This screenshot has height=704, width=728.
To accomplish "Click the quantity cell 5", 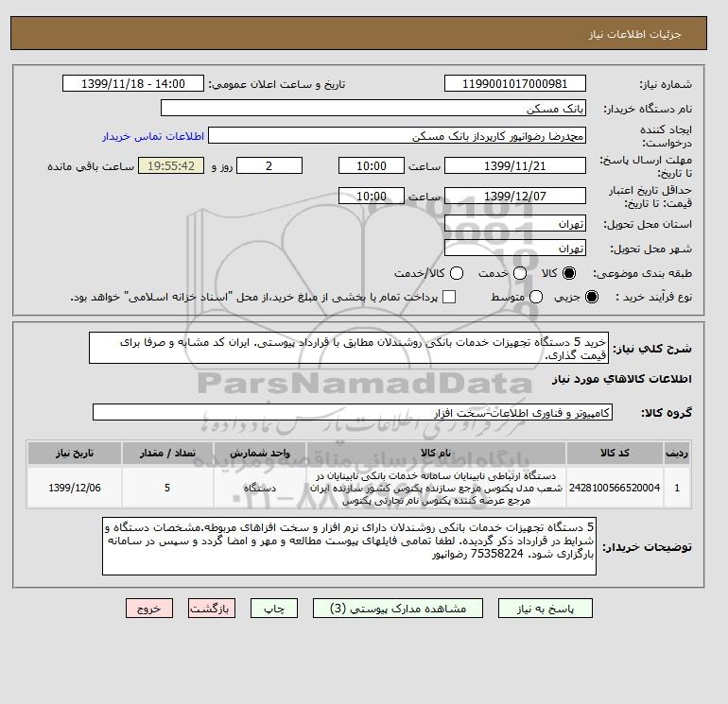I will pyautogui.click(x=167, y=488).
